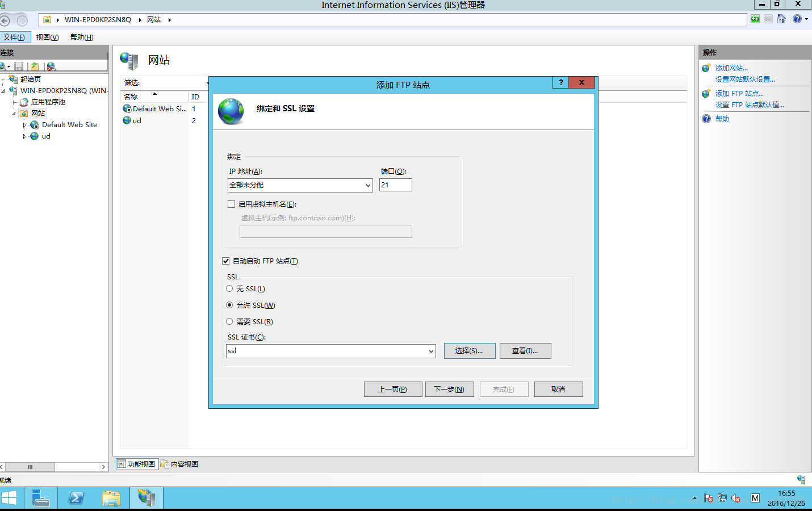Select the 允许 SSL radio option
The width and height of the screenshot is (812, 511).
(229, 305)
